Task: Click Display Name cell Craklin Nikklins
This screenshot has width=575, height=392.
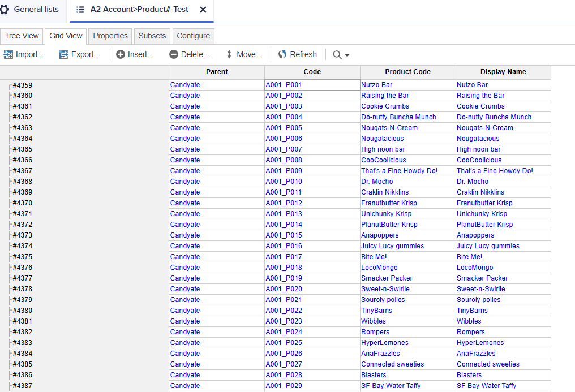Action: tap(503, 192)
